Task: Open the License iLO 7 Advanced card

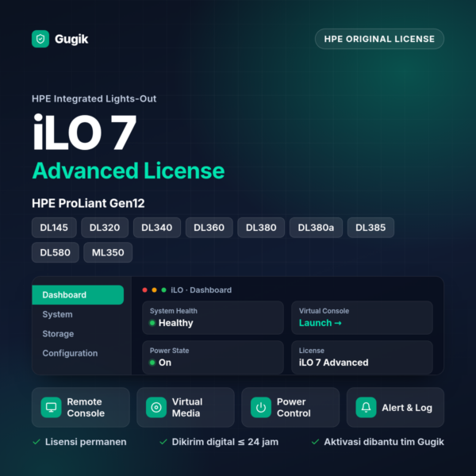Action: pos(362,357)
